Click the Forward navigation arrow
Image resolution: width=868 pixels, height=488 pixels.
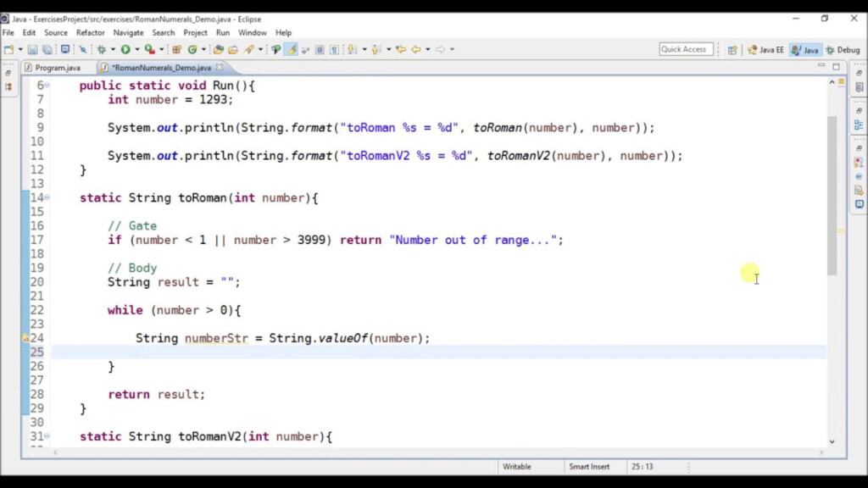click(x=440, y=50)
